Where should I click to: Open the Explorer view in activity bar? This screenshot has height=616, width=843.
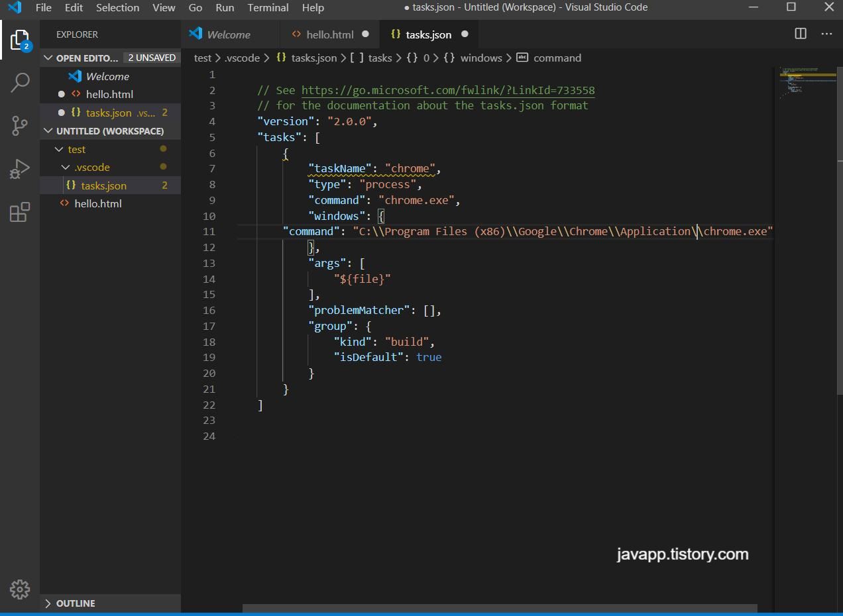click(x=20, y=40)
